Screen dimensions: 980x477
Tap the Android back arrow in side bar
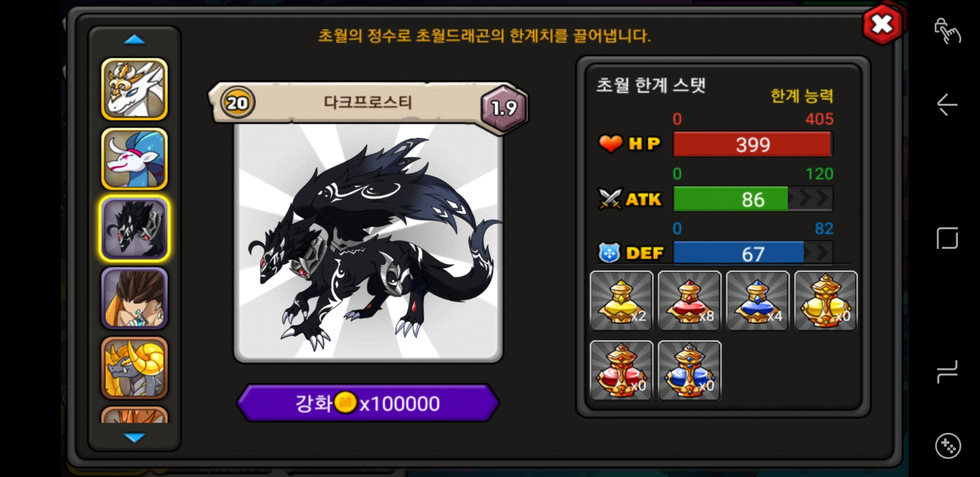point(947,105)
